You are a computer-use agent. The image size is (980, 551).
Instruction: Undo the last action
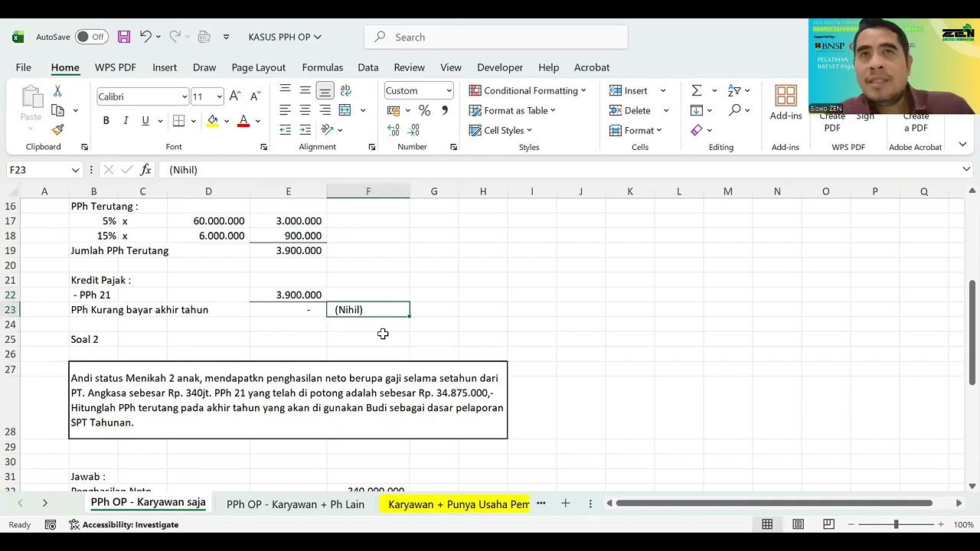click(145, 37)
